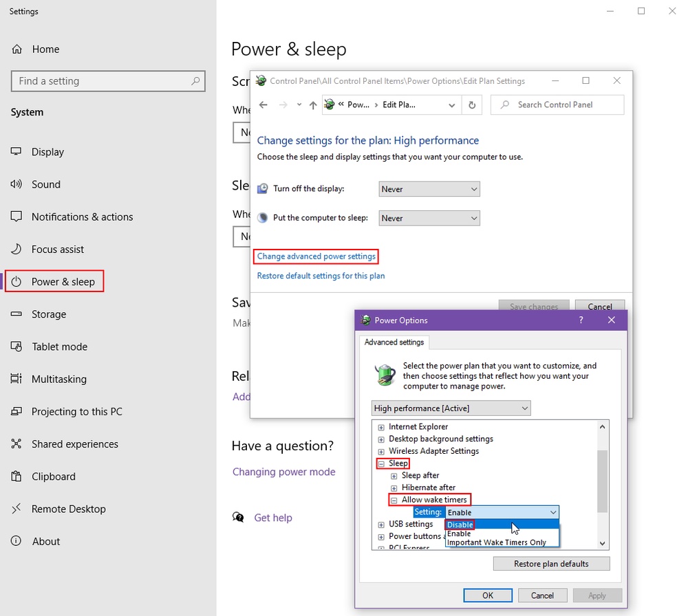Expand the Power buttons node

pyautogui.click(x=381, y=537)
